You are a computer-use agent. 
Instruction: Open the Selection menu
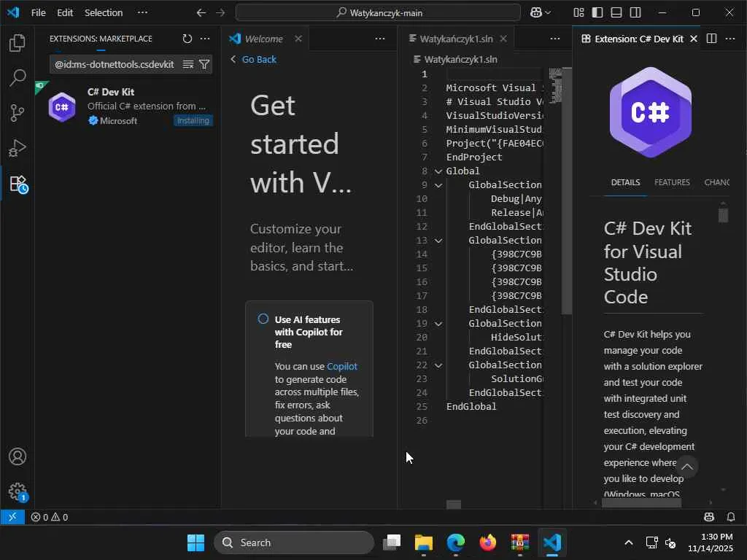[104, 13]
